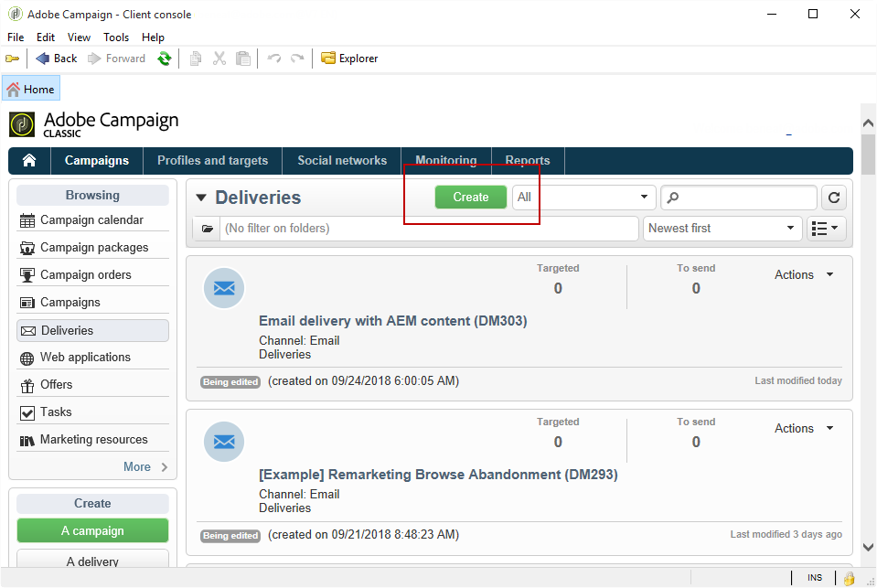This screenshot has width=877, height=588.
Task: Switch to the Monitoring tab
Action: tap(445, 161)
